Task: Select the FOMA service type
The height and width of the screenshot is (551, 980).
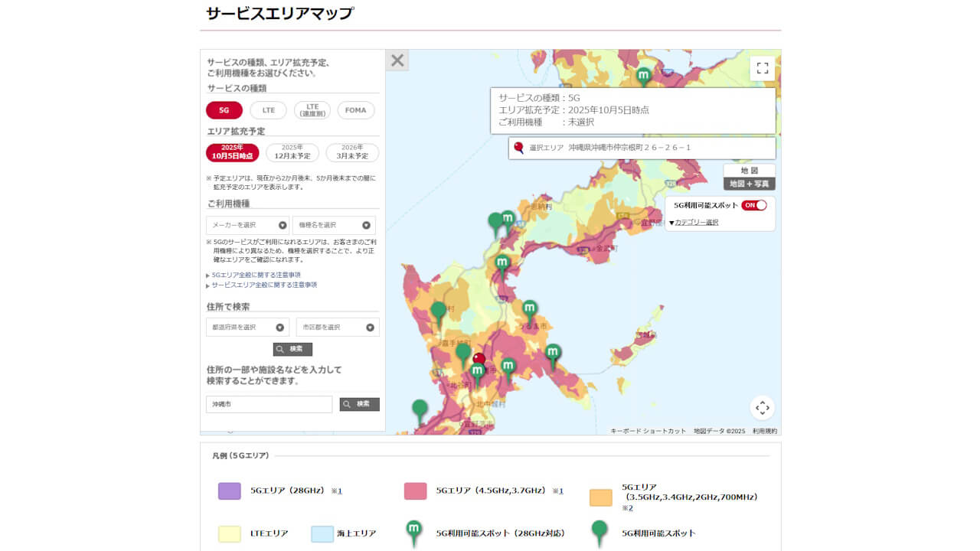Action: [356, 110]
